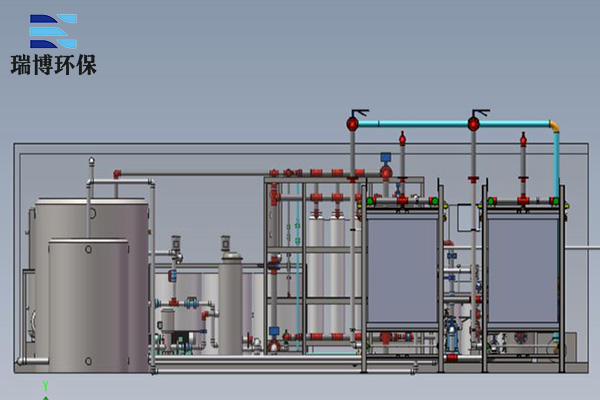Select the blue actuator atop the center pipe

385,157
